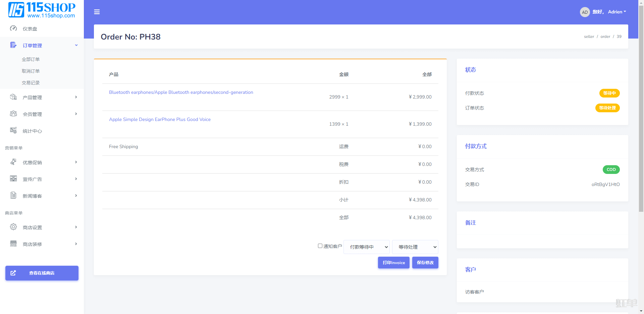
Task: Click the 2999 × 1 quantity cell
Action: point(339,97)
